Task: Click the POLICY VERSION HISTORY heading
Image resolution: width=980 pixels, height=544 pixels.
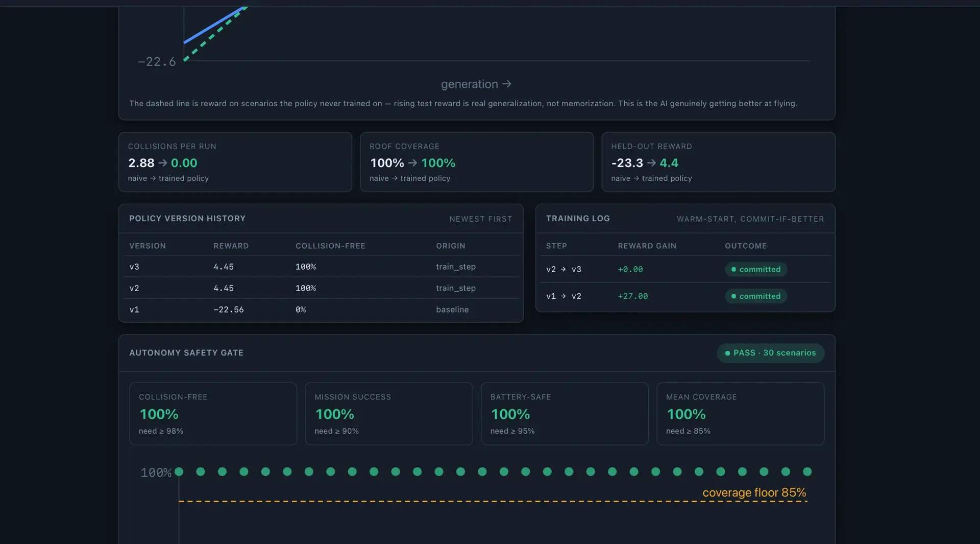Action: (x=187, y=218)
